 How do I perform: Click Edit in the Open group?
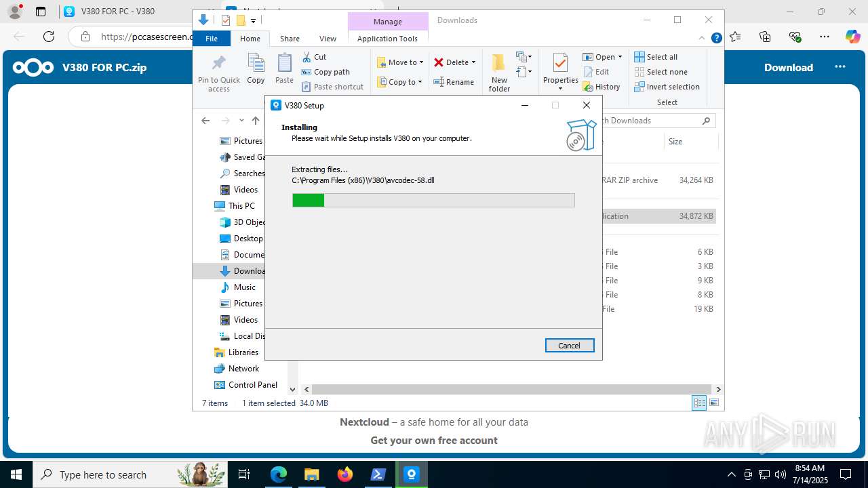click(x=596, y=72)
